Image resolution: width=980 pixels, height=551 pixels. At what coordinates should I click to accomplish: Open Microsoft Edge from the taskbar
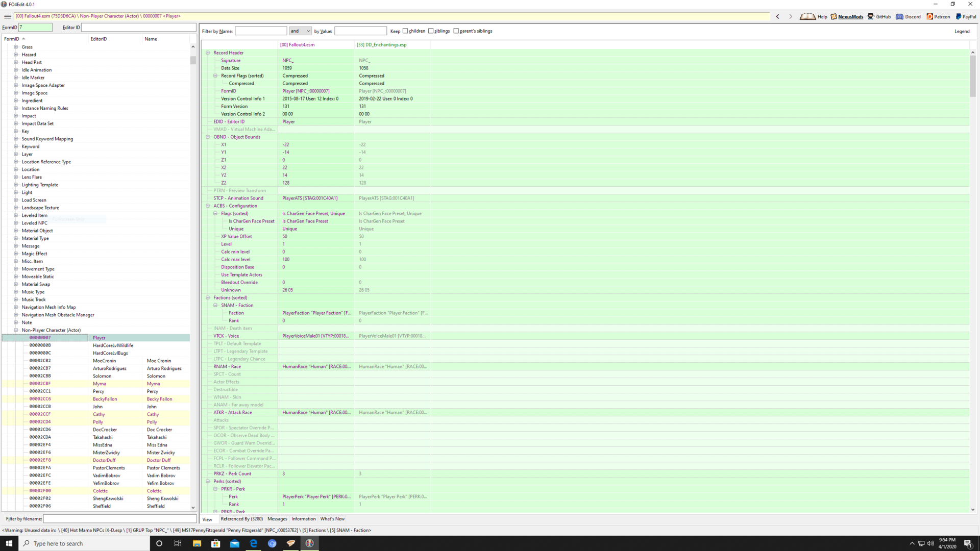(253, 543)
